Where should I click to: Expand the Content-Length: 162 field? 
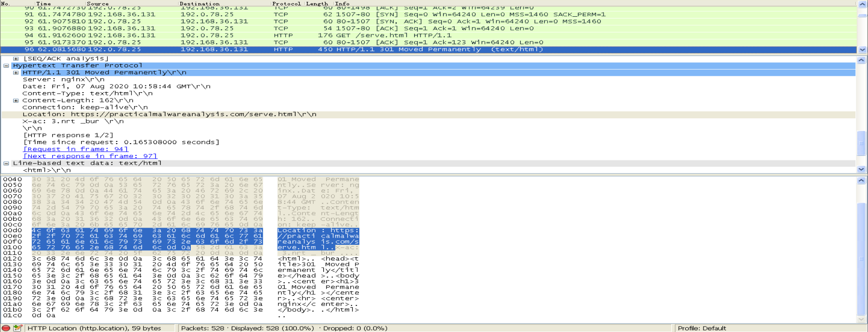click(x=16, y=101)
